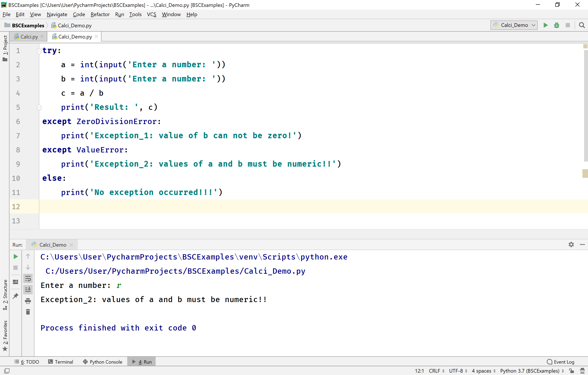588x375 pixels.
Task: Start the debugger using the bug icon
Action: 556,25
